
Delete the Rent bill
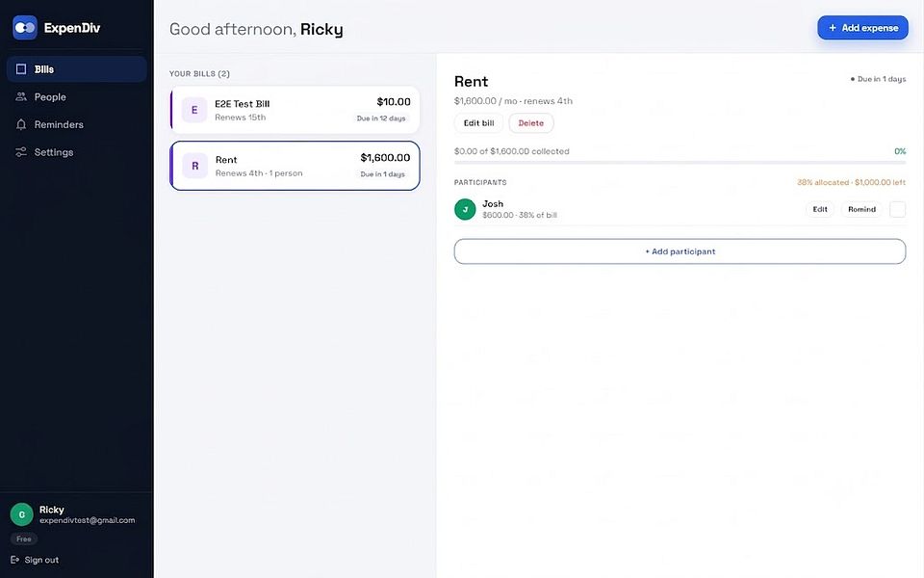(531, 123)
